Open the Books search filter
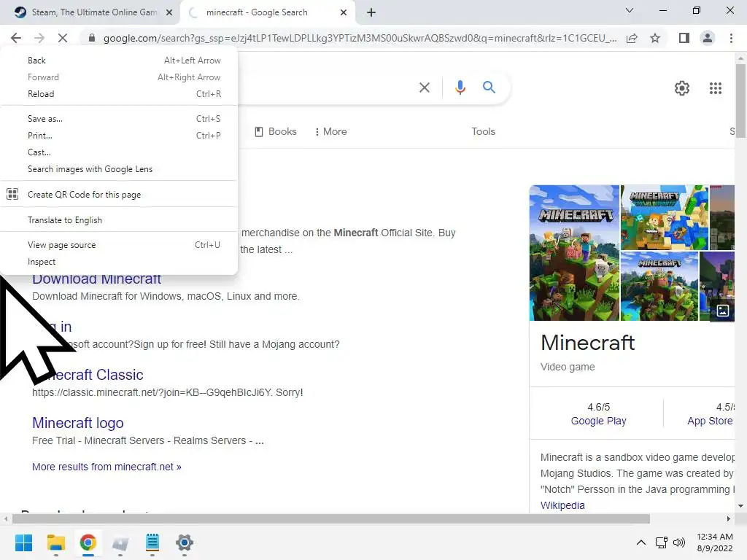The width and height of the screenshot is (747, 560). pos(276,131)
